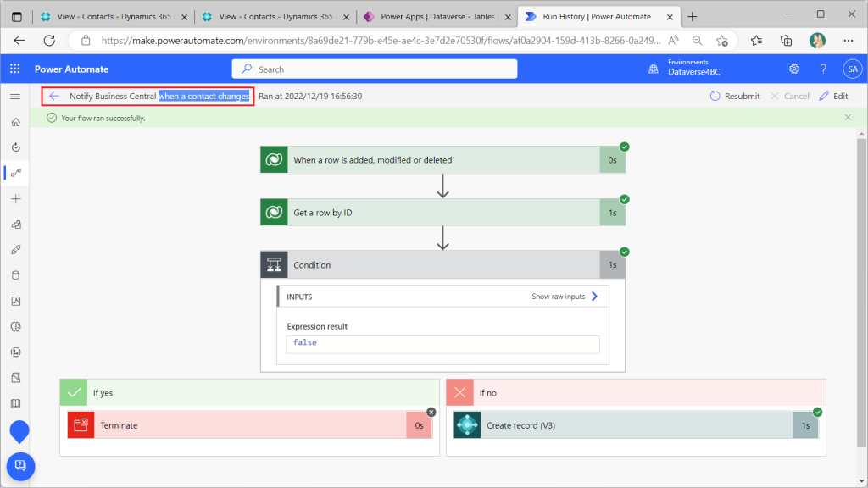Click the Get a row by ID icon
This screenshot has height=488, width=868.
(x=274, y=213)
